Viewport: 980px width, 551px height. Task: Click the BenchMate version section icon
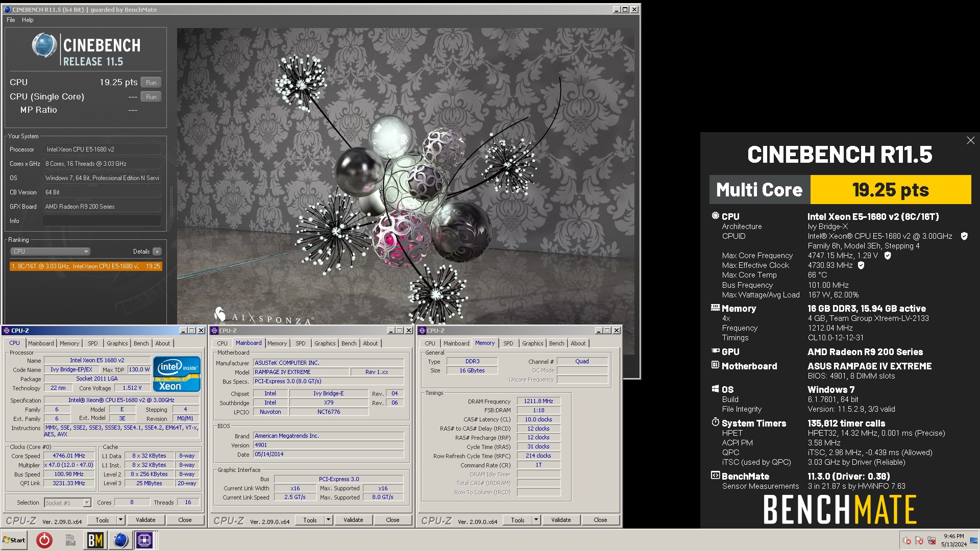click(x=715, y=475)
